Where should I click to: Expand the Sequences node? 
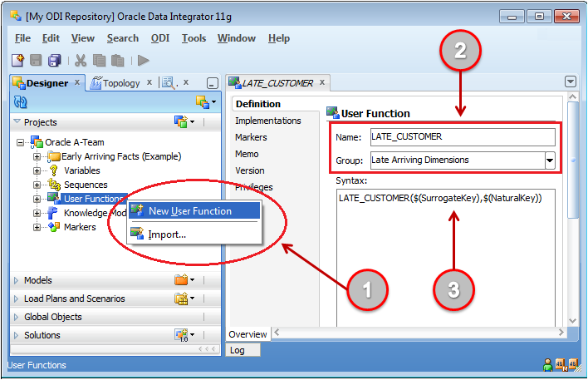(x=37, y=185)
